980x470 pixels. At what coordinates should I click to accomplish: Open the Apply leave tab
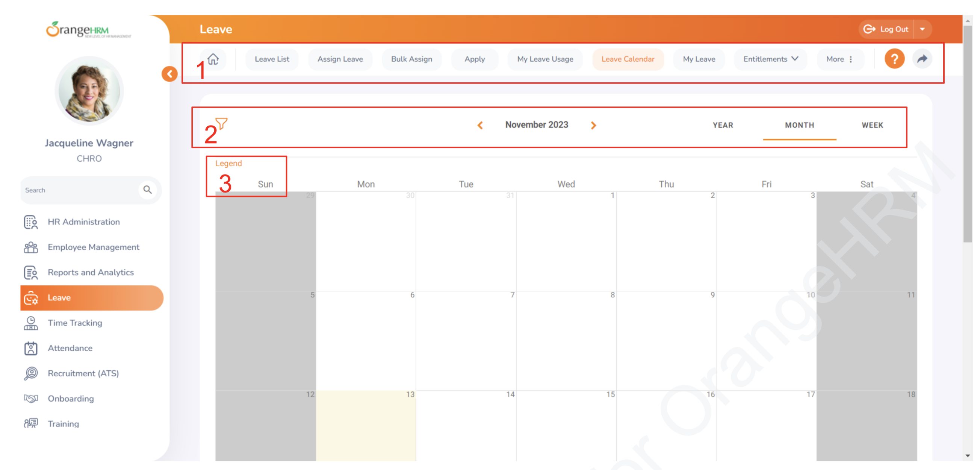474,59
